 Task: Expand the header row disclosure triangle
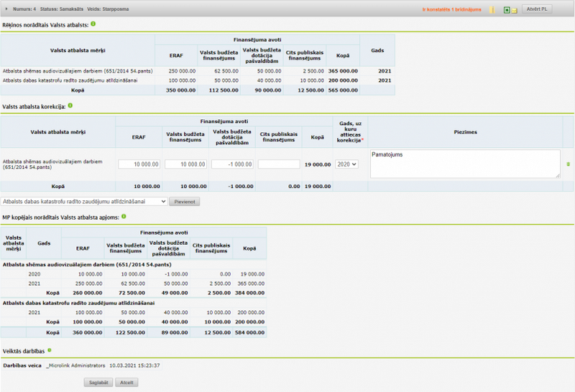click(6, 9)
